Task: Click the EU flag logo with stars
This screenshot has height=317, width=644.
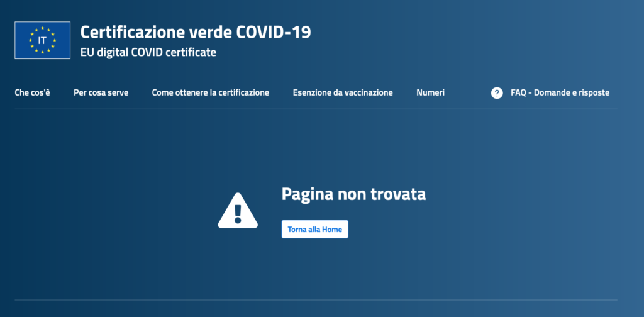Action: pyautogui.click(x=42, y=40)
